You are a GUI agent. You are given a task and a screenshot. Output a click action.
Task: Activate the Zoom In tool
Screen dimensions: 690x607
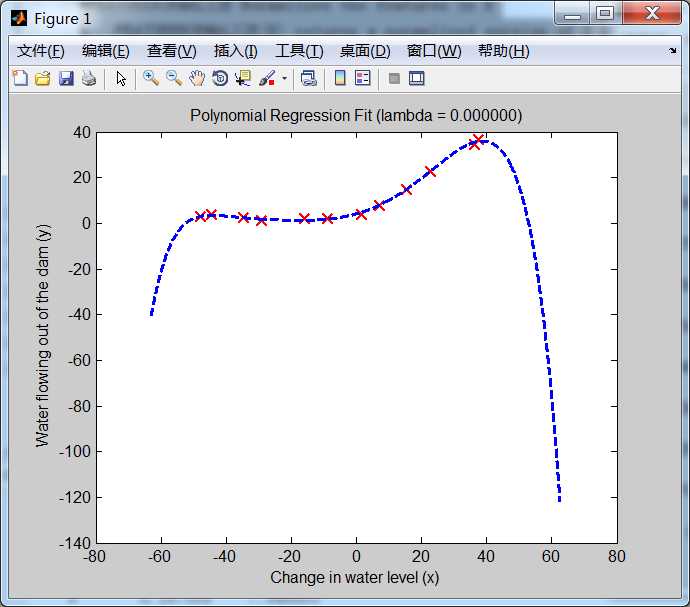click(x=151, y=78)
